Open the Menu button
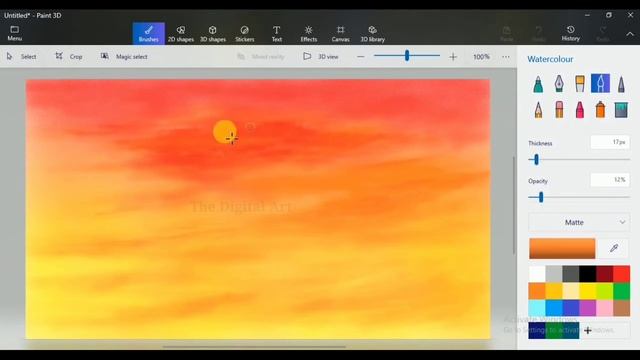Screen dimensions: 640x360 click(x=15, y=33)
